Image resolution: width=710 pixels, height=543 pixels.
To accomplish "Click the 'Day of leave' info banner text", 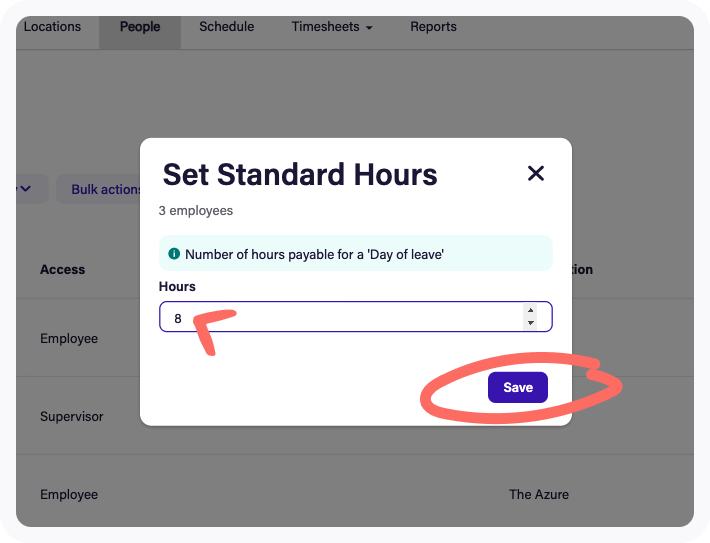I will tap(314, 255).
